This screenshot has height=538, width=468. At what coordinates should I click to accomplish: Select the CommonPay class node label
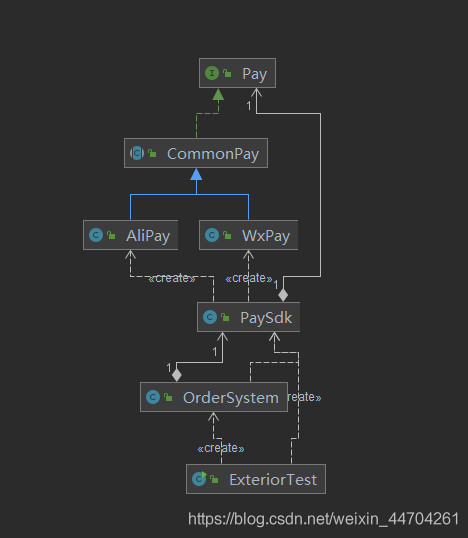click(213, 154)
